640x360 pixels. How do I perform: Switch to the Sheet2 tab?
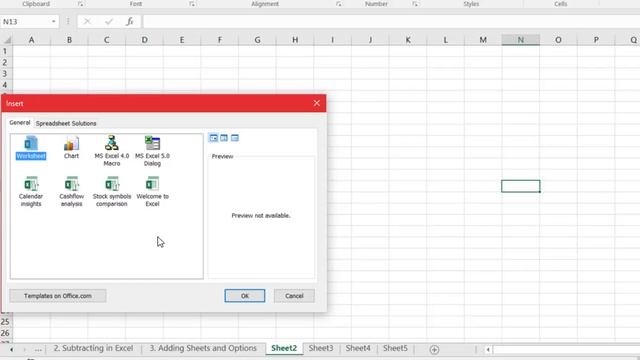[x=284, y=348]
